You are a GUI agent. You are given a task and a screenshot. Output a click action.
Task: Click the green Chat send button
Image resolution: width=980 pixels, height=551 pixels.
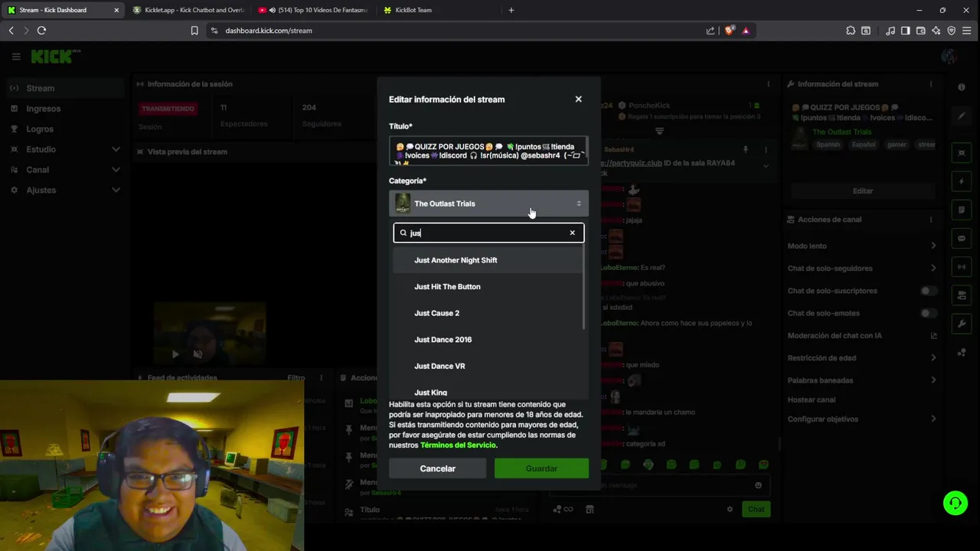[756, 509]
